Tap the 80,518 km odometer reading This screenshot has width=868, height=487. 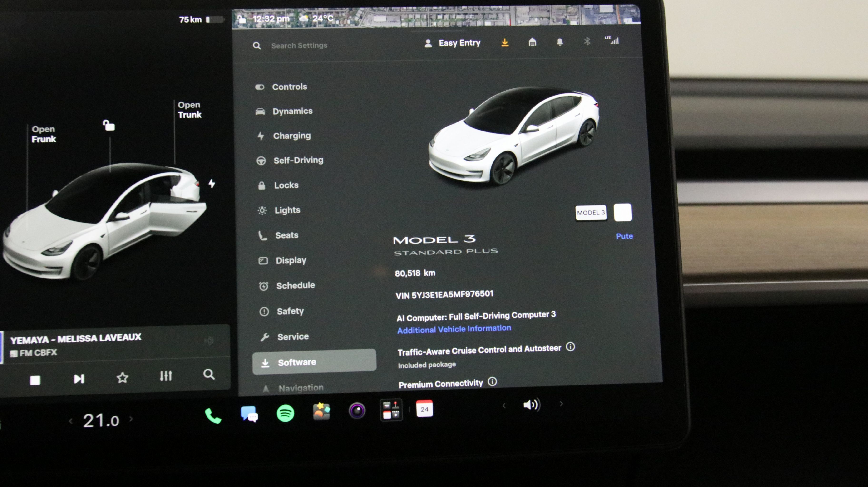pyautogui.click(x=415, y=273)
